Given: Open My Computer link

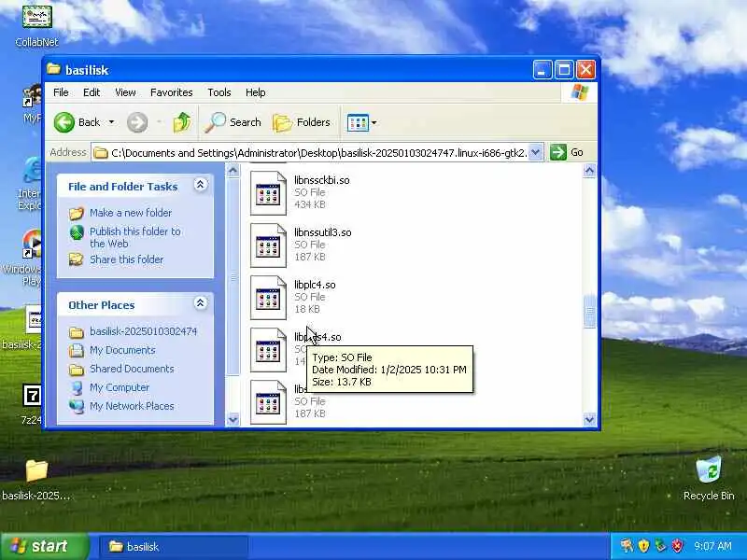Looking at the screenshot, I should [x=120, y=387].
